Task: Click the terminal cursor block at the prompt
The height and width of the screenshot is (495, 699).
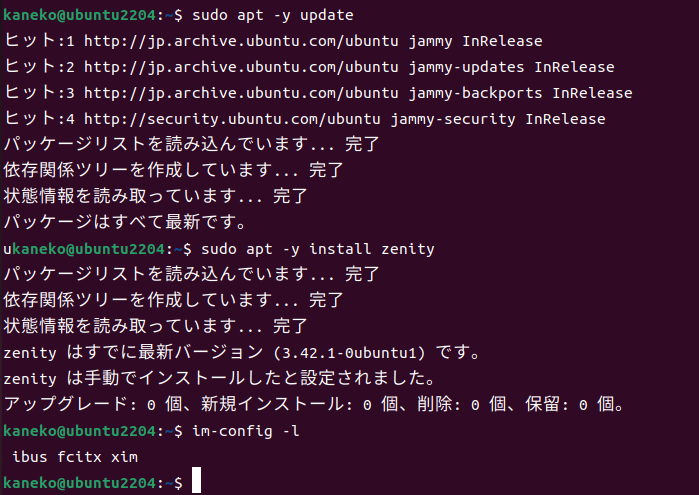Action: pyautogui.click(x=196, y=480)
